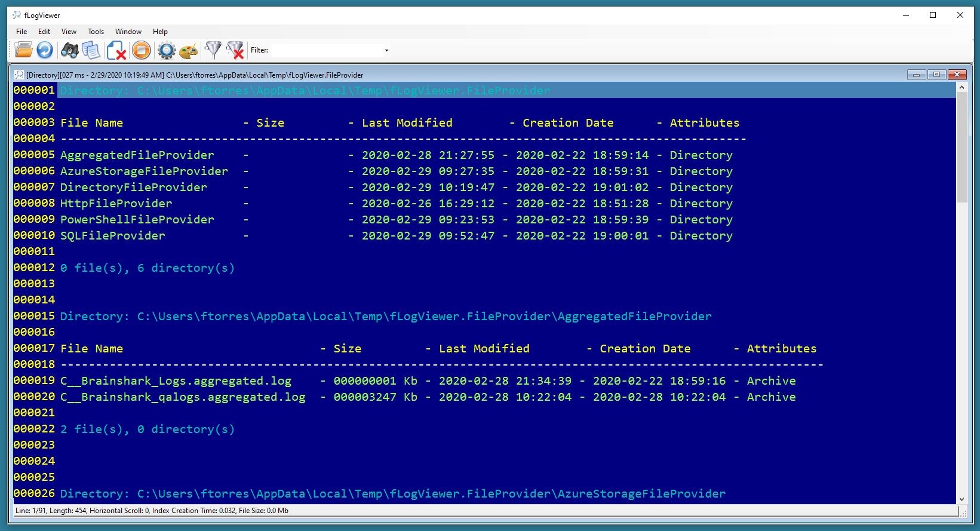This screenshot has width=980, height=531.
Task: Open color options with palette icon
Action: tap(189, 50)
